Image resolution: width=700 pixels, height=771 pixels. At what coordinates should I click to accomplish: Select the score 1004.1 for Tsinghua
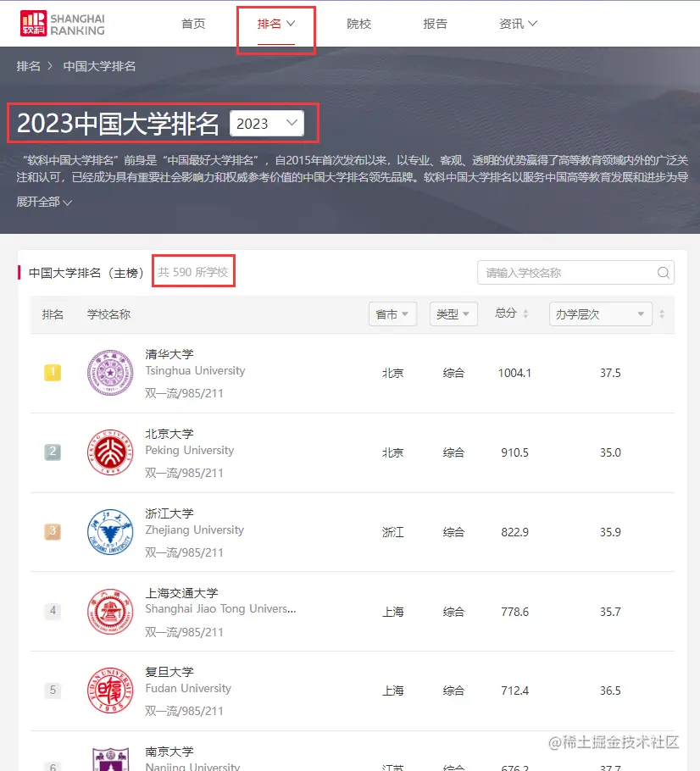(514, 373)
